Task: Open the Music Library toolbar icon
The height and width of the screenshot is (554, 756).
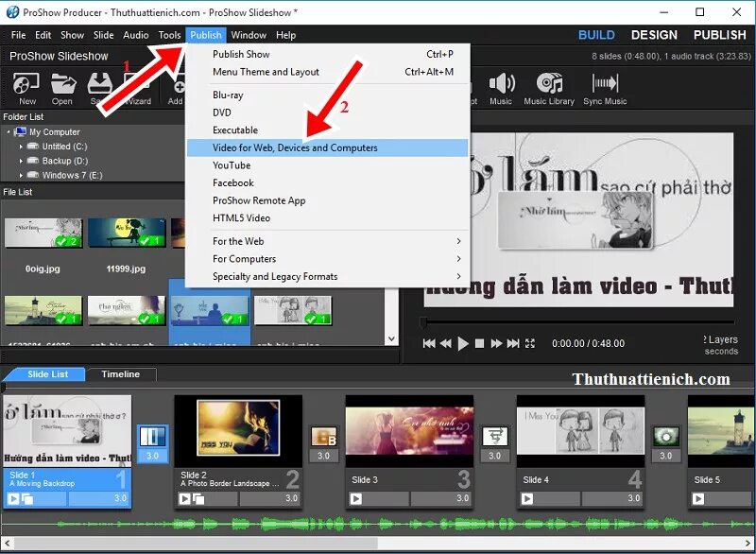Action: tap(549, 88)
